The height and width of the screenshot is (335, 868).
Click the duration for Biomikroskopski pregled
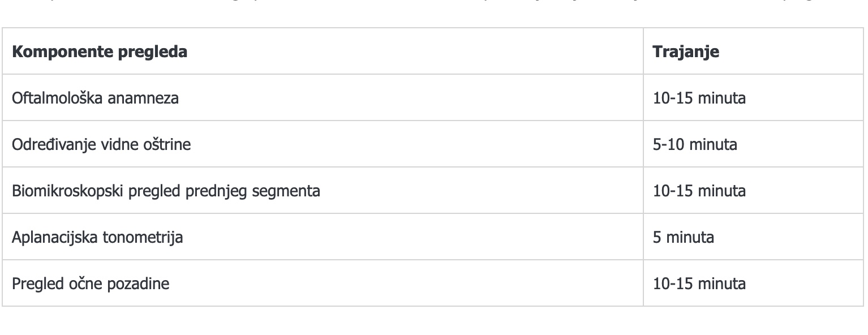click(x=699, y=191)
